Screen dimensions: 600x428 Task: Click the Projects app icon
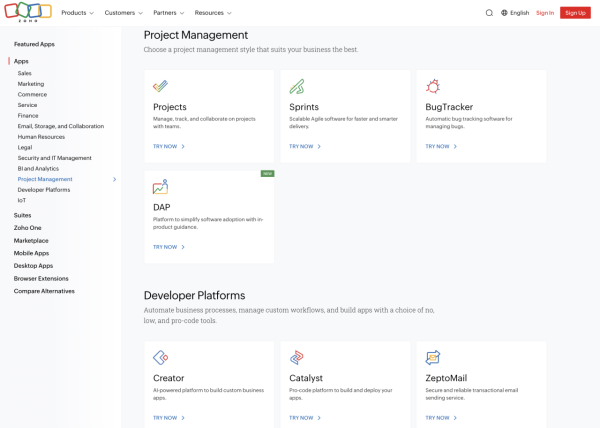tap(160, 86)
